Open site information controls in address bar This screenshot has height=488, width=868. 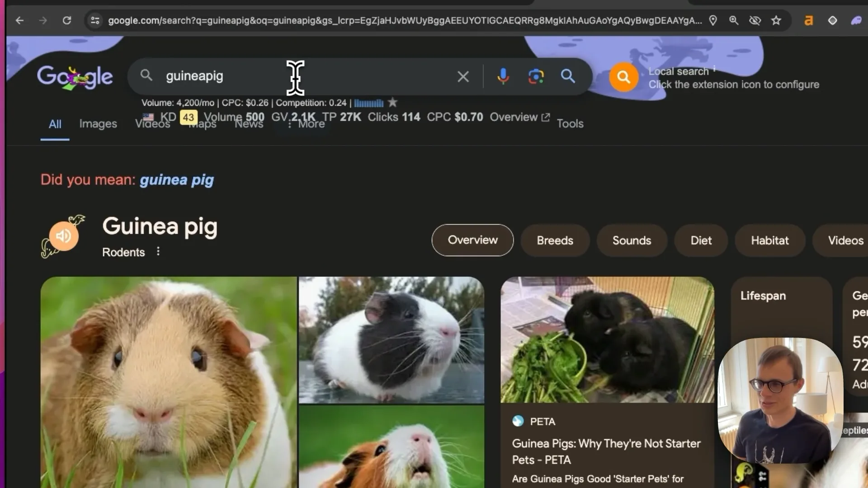(x=95, y=20)
